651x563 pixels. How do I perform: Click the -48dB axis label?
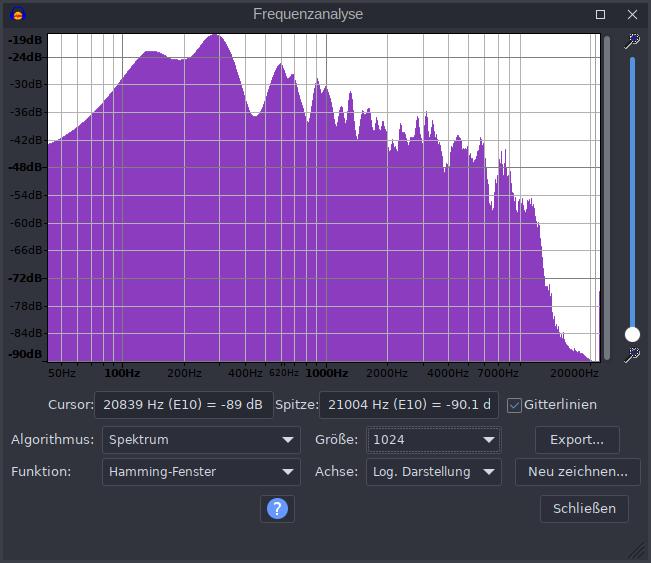25,167
